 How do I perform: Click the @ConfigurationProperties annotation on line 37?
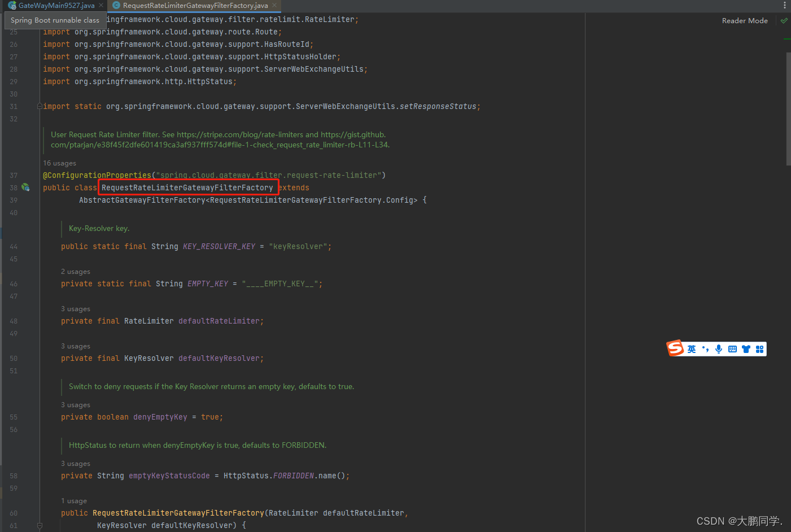pyautogui.click(x=97, y=175)
